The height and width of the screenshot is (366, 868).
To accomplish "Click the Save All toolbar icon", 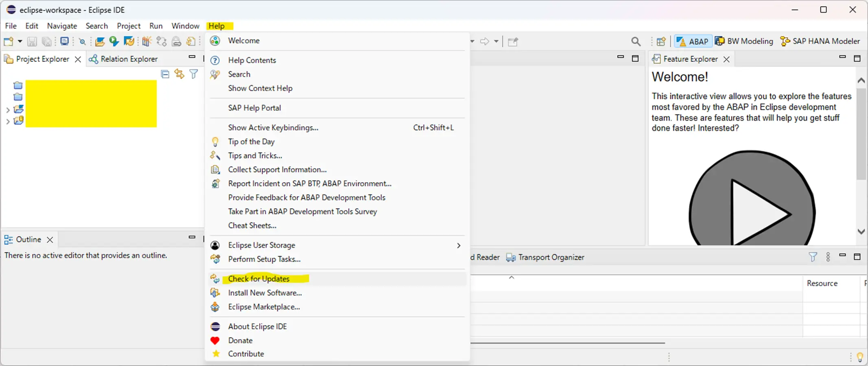I will tap(47, 41).
